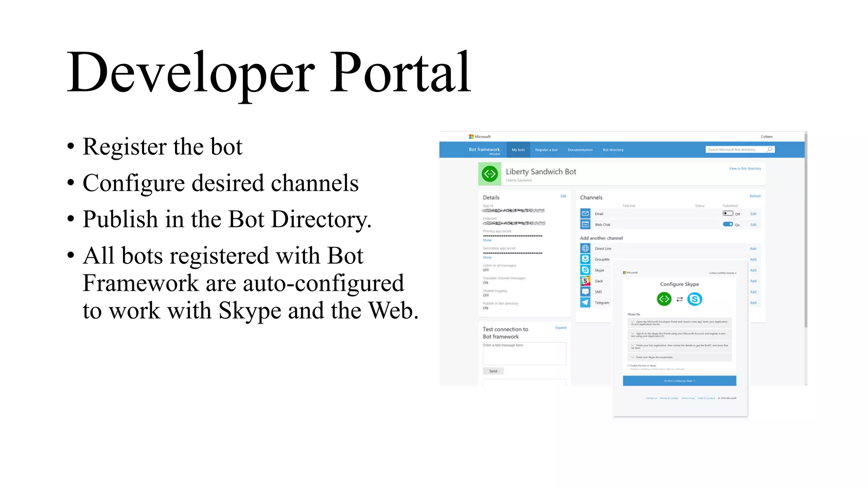This screenshot has width=868, height=488.
Task: Click Add link for Telegram
Action: [x=753, y=303]
